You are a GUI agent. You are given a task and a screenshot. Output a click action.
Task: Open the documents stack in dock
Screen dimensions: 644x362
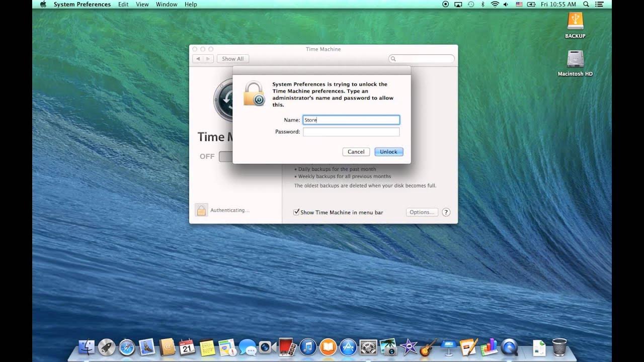point(539,347)
